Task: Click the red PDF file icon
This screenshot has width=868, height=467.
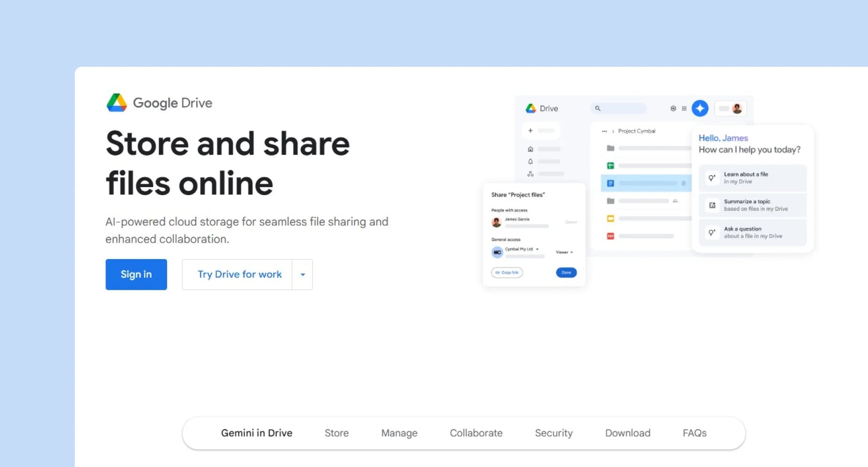Action: (x=611, y=236)
